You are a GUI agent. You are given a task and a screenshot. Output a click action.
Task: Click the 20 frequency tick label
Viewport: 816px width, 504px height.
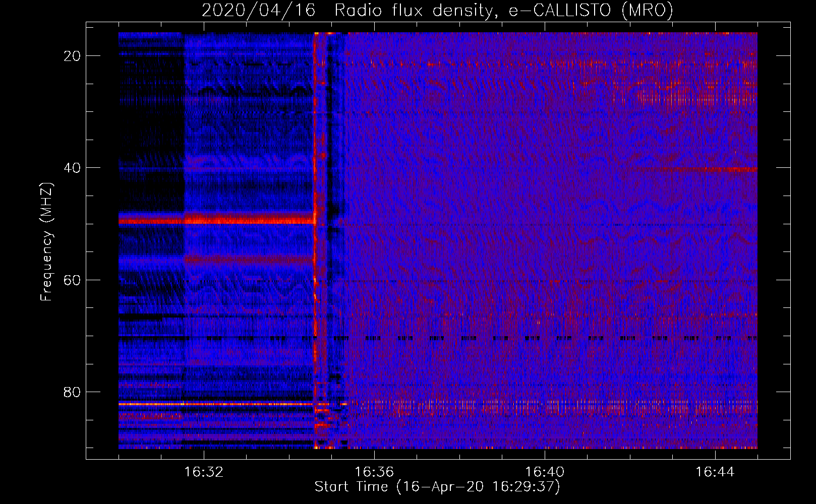(72, 56)
